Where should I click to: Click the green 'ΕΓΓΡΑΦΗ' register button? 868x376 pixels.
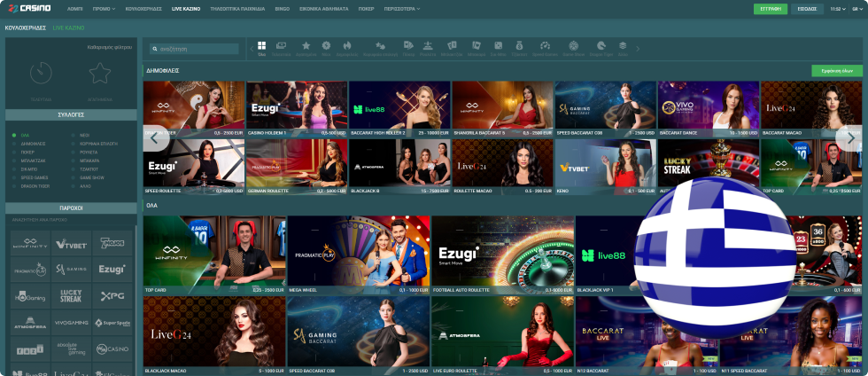(x=771, y=9)
